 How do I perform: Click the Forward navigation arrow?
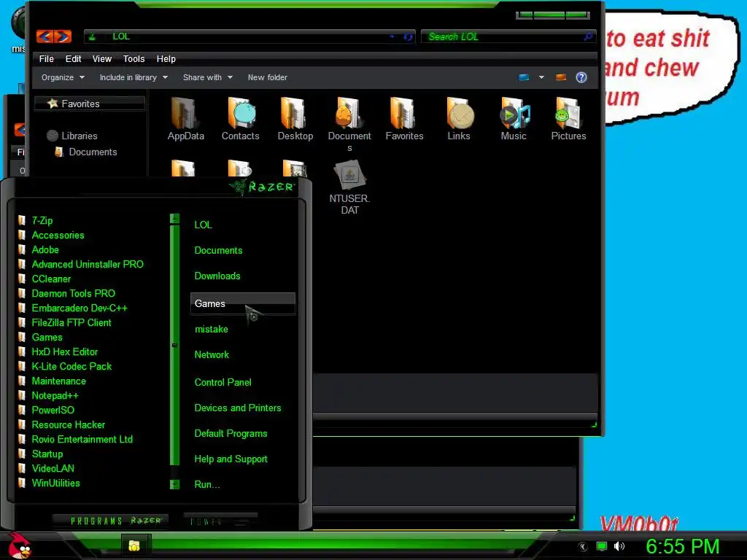click(63, 36)
